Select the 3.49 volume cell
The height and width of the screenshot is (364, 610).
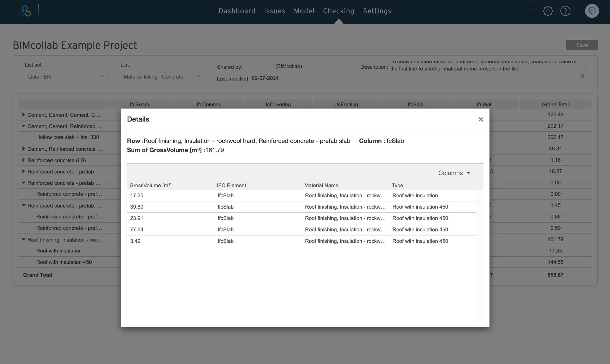[135, 241]
